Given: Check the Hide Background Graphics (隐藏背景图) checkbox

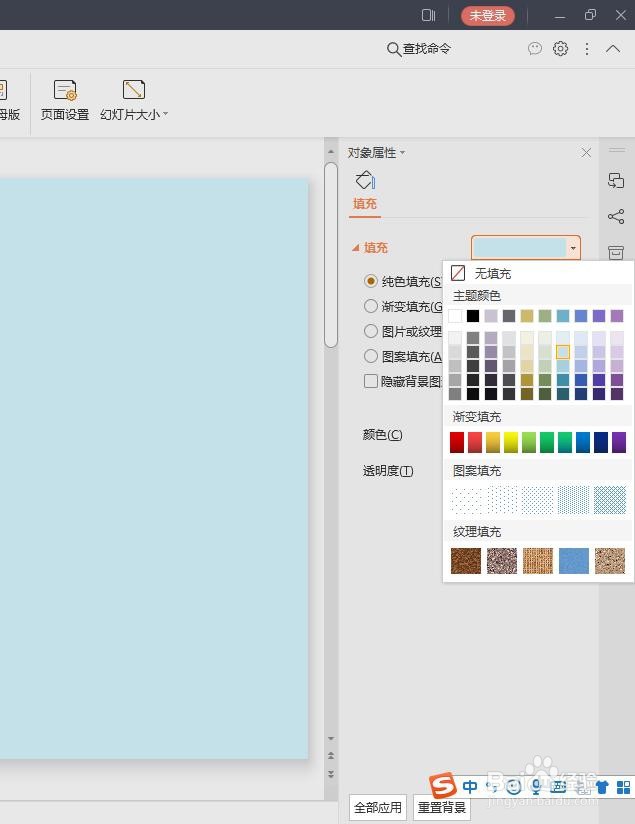Looking at the screenshot, I should click(371, 381).
